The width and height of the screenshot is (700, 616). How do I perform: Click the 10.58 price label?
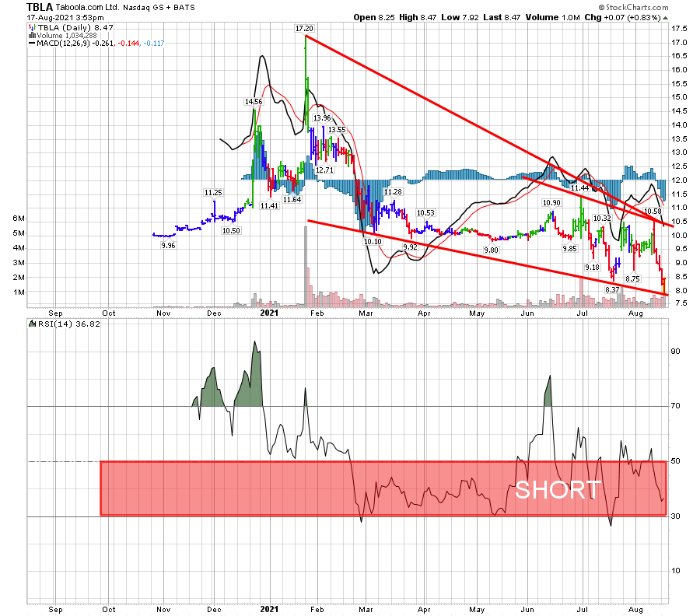coord(651,211)
